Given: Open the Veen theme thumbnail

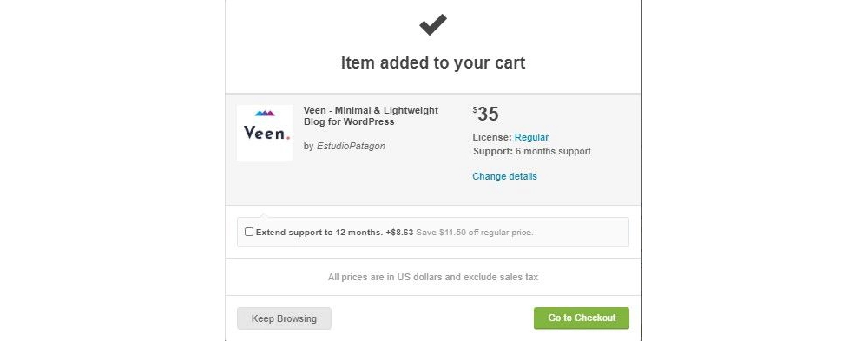Looking at the screenshot, I should [x=265, y=133].
